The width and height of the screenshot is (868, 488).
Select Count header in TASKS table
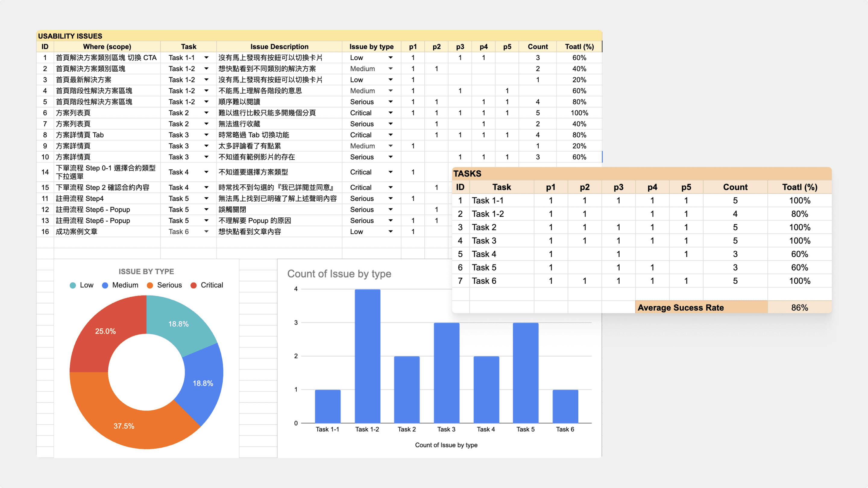[735, 187]
